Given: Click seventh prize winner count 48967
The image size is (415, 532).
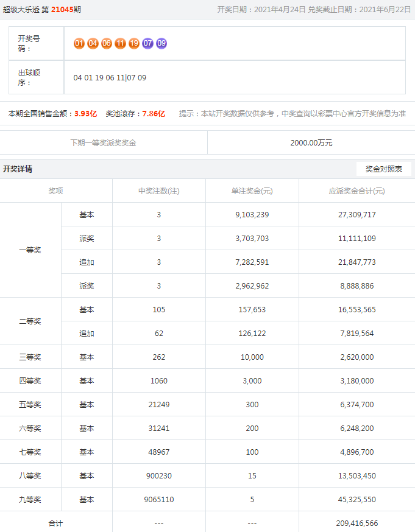Looking at the screenshot, I should [x=159, y=452].
